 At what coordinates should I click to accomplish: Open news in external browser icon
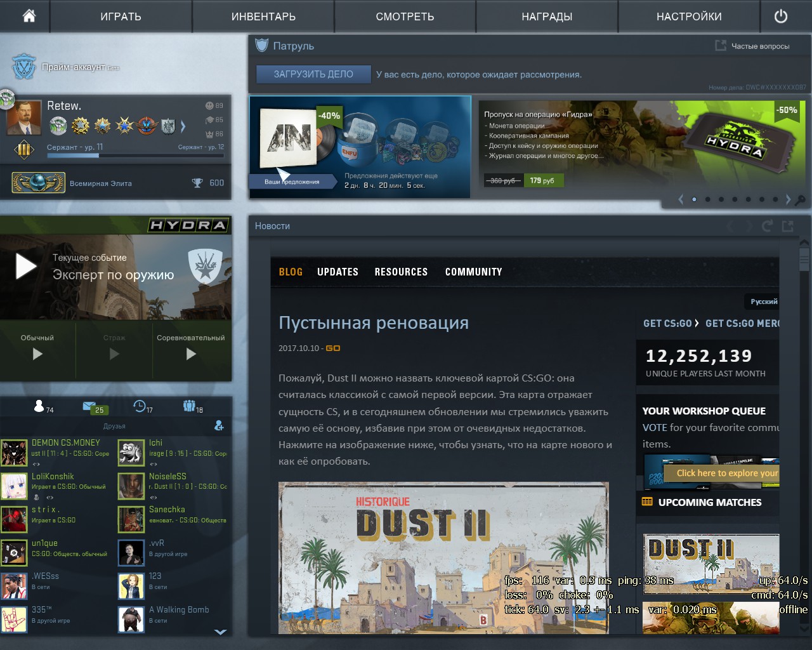coord(788,226)
